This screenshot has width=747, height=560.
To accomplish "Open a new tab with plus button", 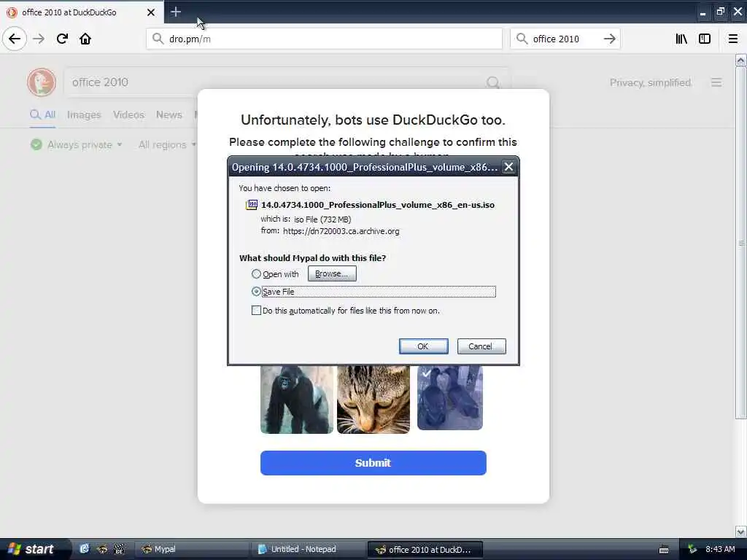I will (x=175, y=12).
